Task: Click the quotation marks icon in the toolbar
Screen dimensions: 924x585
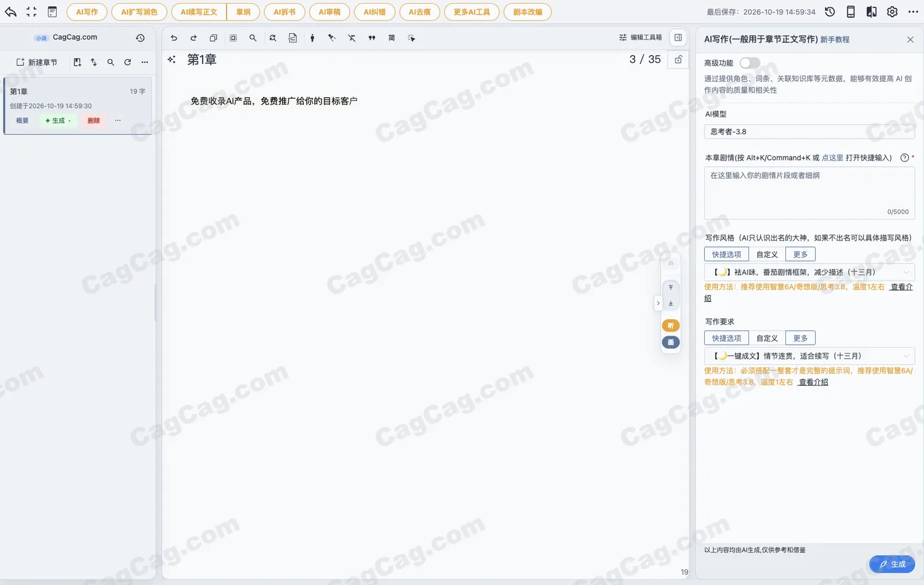Action: [x=371, y=38]
